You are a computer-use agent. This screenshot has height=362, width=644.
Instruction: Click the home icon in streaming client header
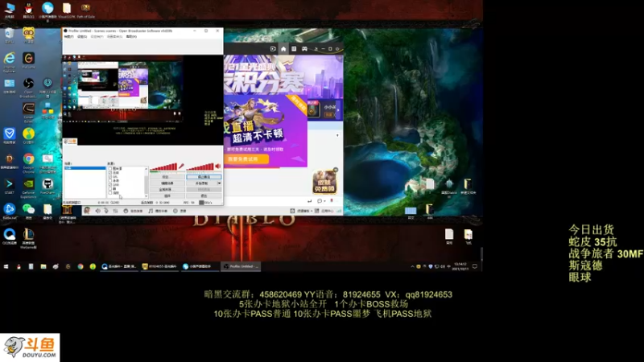click(283, 49)
